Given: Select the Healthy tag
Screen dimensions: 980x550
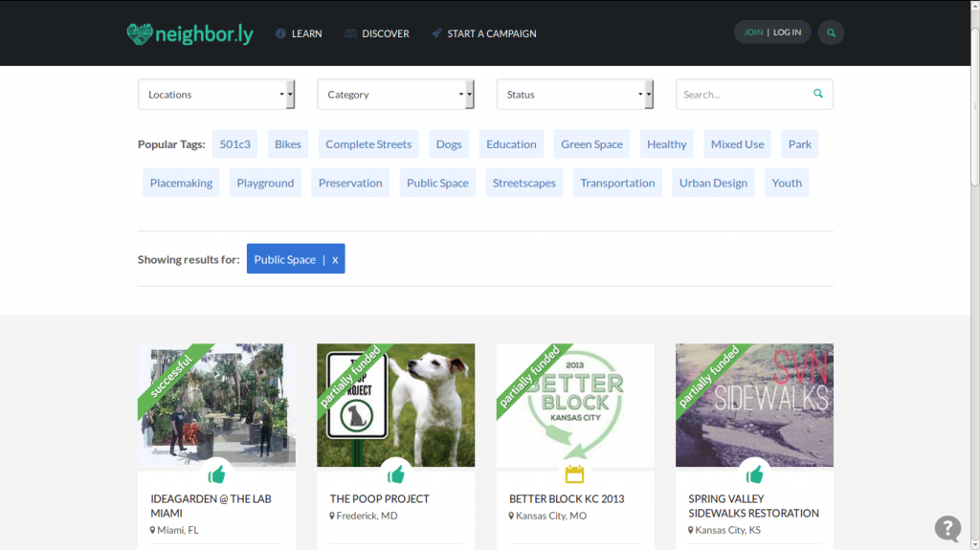Looking at the screenshot, I should [666, 144].
